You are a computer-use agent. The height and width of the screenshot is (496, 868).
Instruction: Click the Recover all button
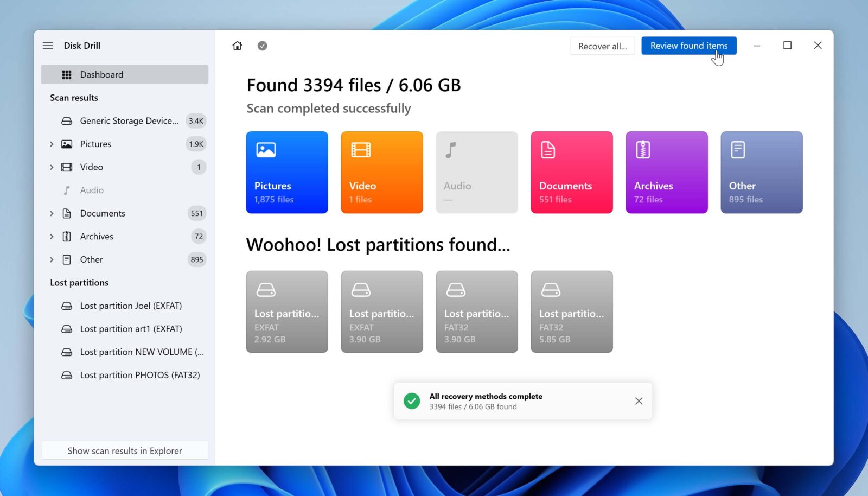pos(602,46)
